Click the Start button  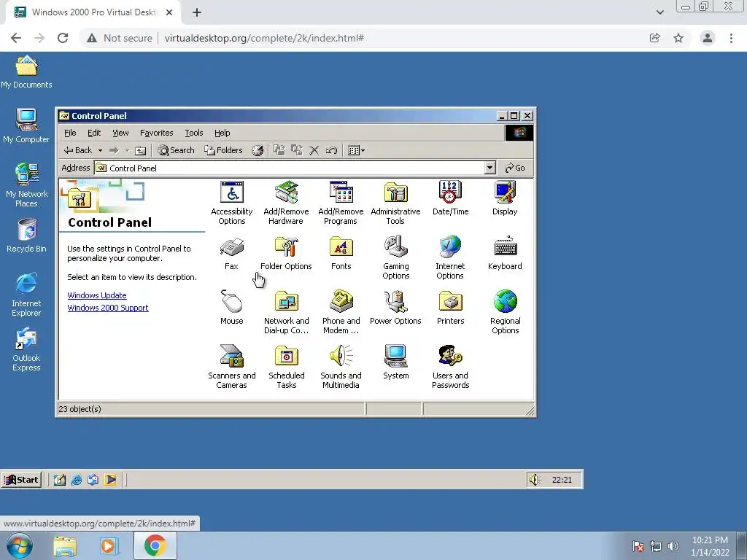[x=21, y=480]
